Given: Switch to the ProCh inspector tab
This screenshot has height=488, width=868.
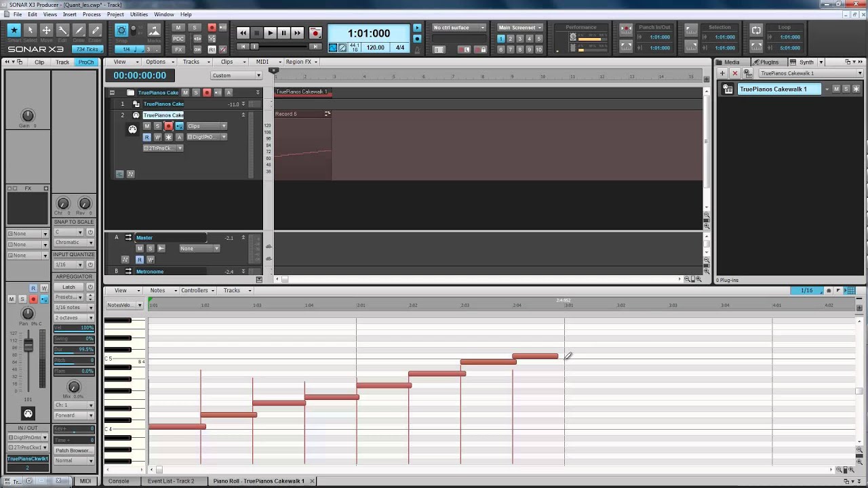Looking at the screenshot, I should pyautogui.click(x=86, y=62).
